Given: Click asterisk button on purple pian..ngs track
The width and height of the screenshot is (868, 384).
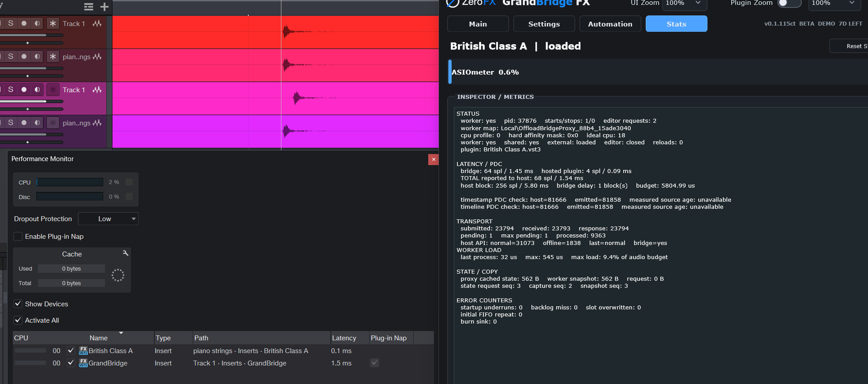Looking at the screenshot, I should coord(53,123).
